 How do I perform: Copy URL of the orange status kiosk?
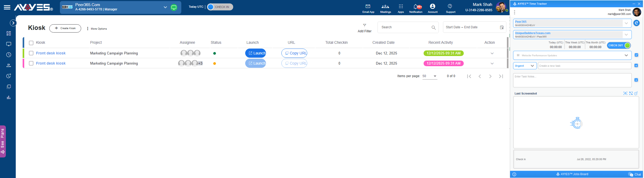point(294,63)
